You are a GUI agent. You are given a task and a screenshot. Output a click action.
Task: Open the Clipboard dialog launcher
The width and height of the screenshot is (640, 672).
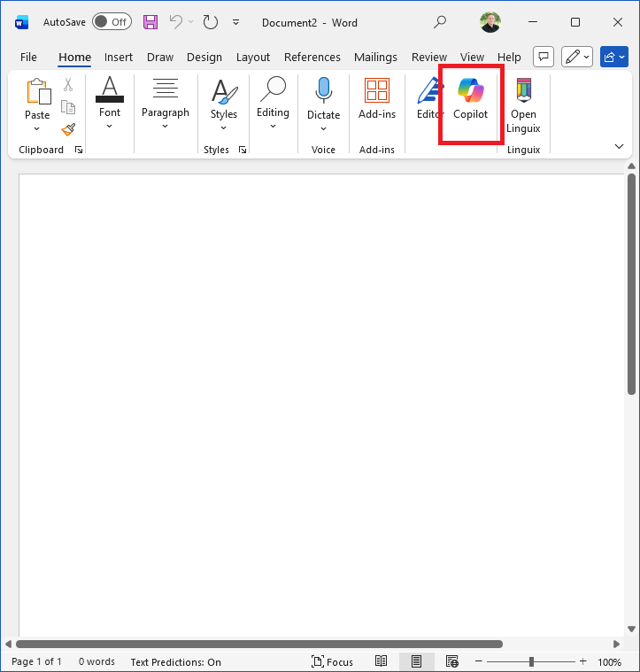pos(79,150)
